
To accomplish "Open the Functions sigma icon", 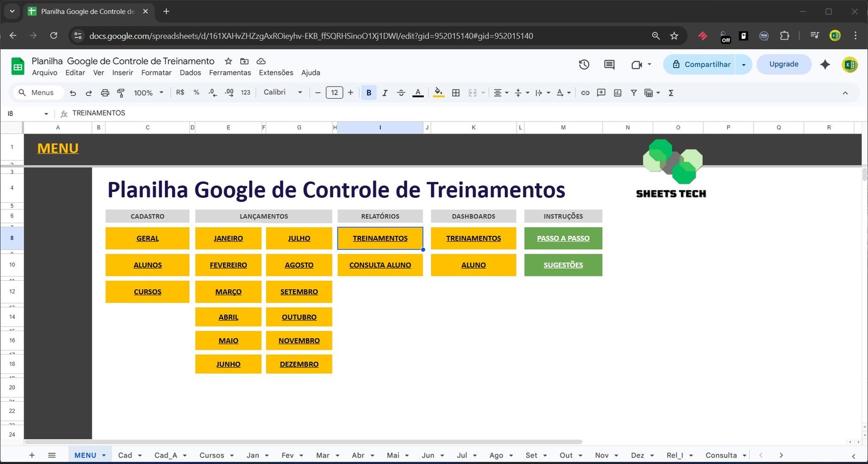I will [x=671, y=93].
